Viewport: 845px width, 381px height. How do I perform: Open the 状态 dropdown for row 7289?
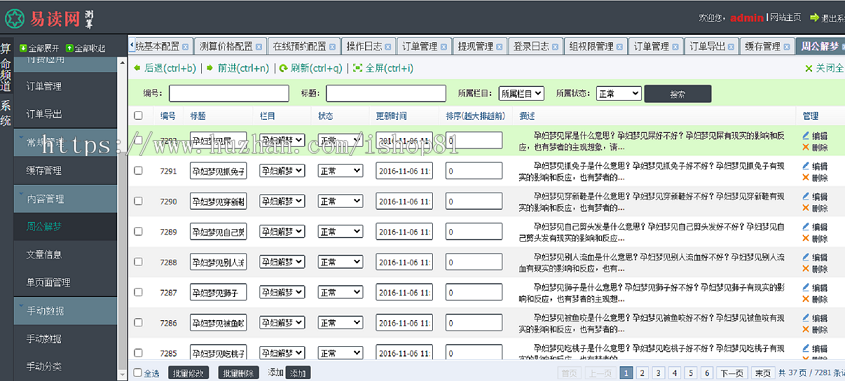tap(340, 232)
